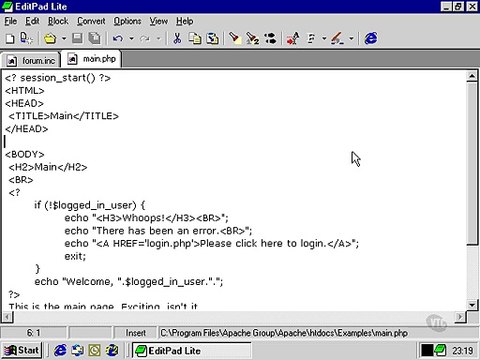Expand the Open folder dropdown arrow
Viewport: 480px width, 360px height.
point(64,39)
